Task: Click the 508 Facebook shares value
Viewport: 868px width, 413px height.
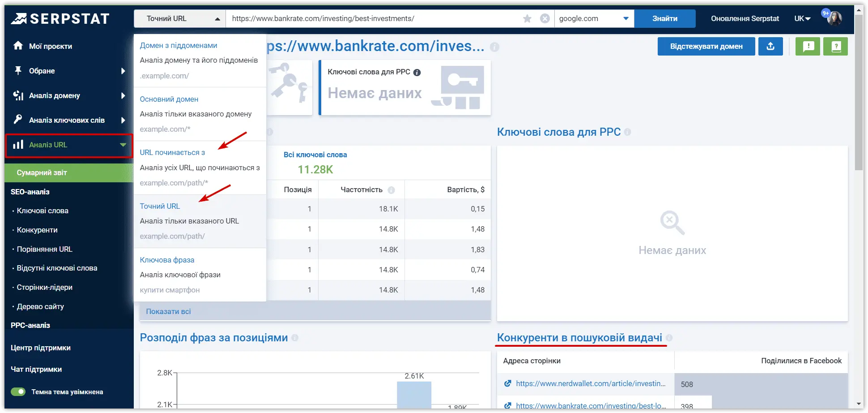Action: (687, 384)
